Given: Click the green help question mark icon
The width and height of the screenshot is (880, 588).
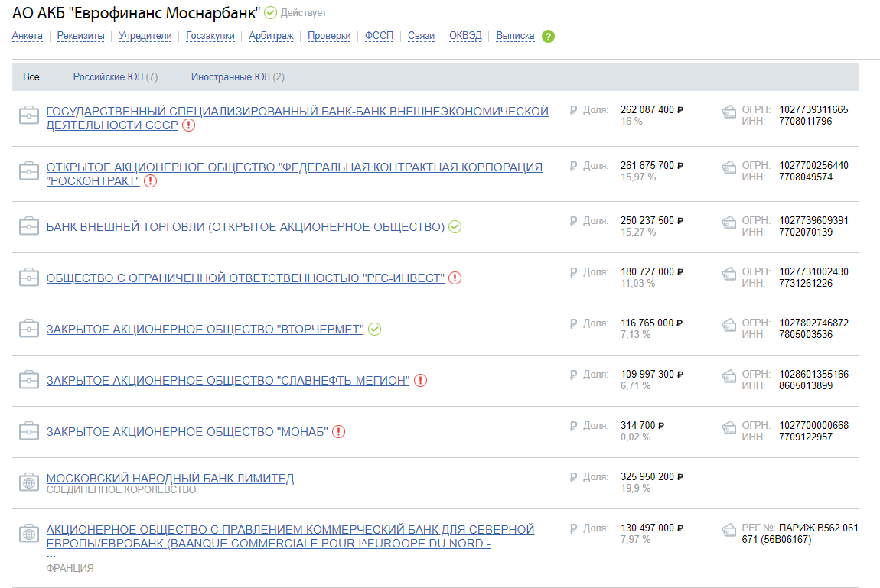Looking at the screenshot, I should pyautogui.click(x=549, y=37).
